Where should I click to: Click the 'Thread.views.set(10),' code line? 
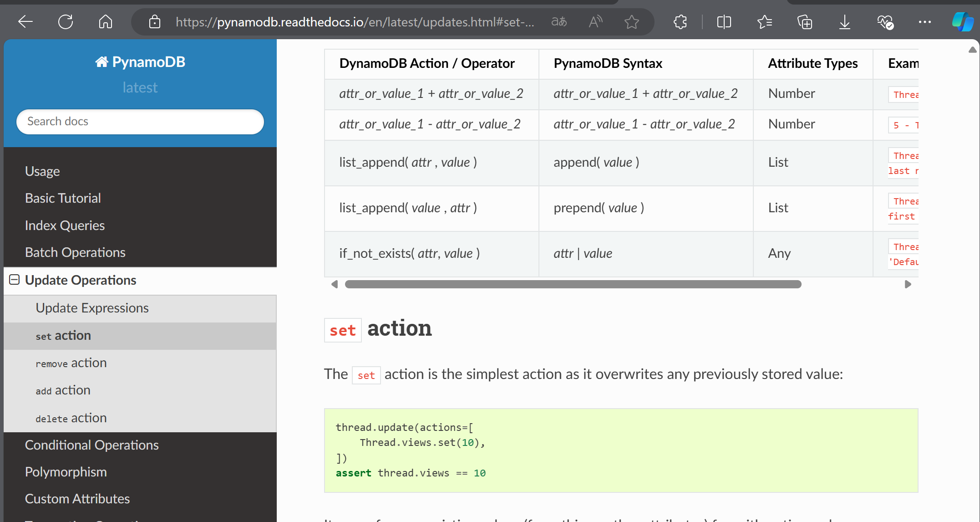[x=422, y=443]
